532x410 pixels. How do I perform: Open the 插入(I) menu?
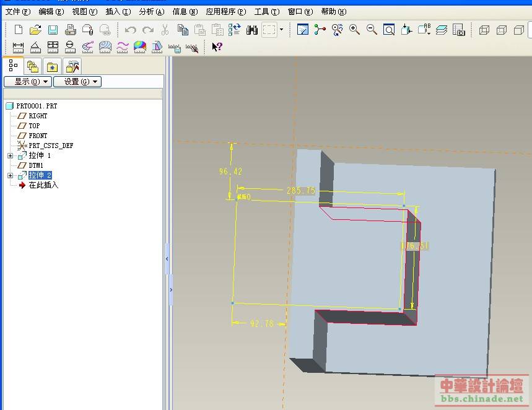pyautogui.click(x=118, y=12)
